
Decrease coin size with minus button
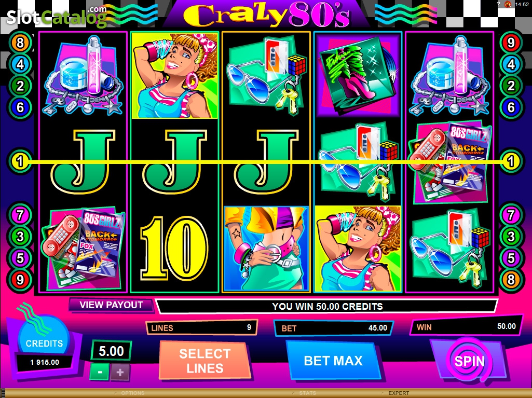tap(100, 372)
